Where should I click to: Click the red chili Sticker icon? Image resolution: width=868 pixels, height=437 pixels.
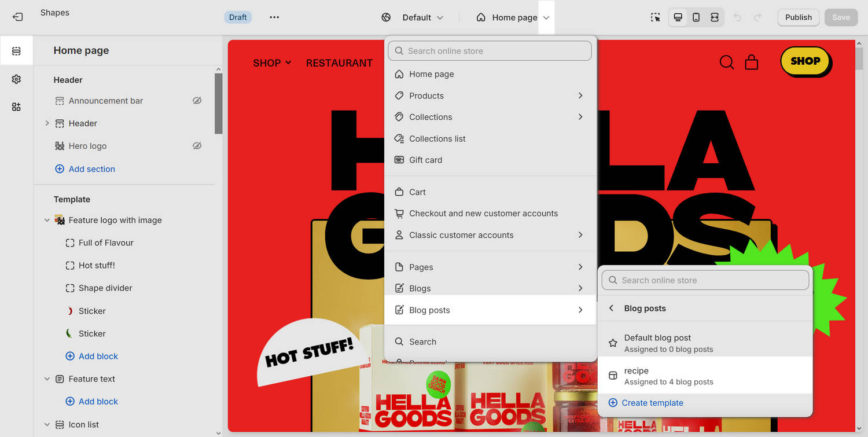tap(70, 311)
